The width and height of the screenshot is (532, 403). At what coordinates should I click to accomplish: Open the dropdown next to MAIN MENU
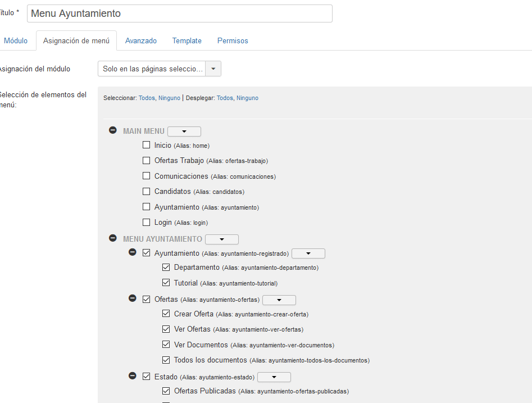tap(184, 132)
